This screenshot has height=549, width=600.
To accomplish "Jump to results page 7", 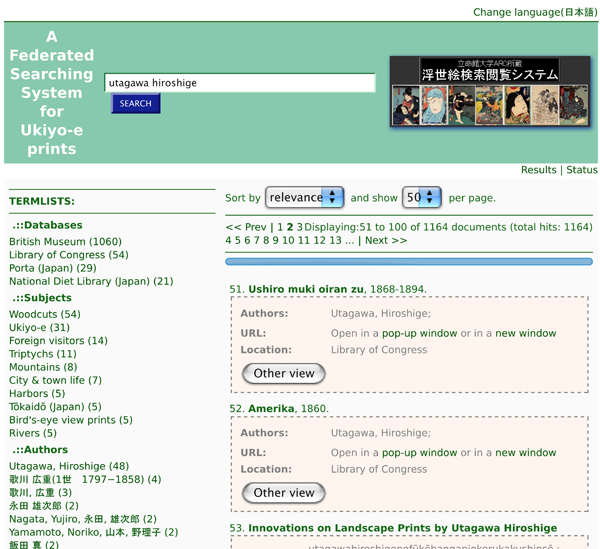I will coord(262,241).
